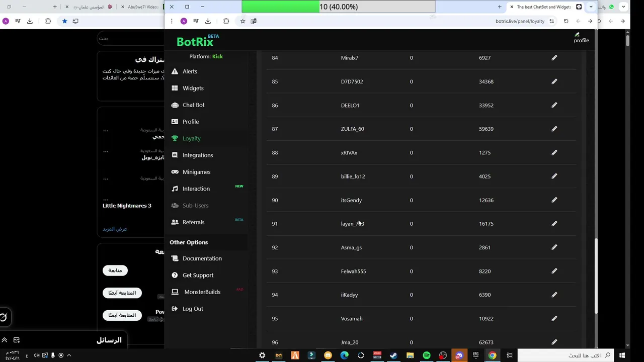Open the Referrals page
The width and height of the screenshot is (644, 362).
(x=193, y=222)
